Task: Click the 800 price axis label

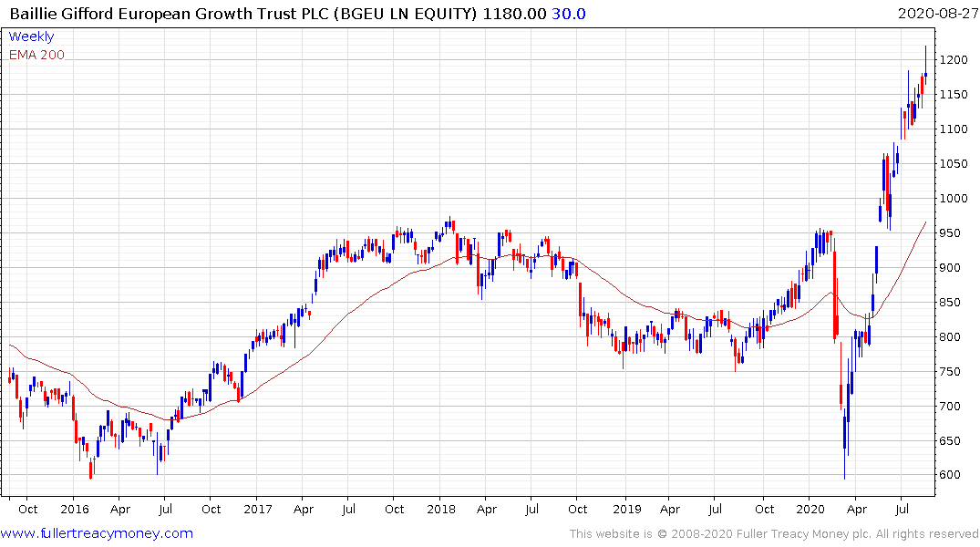Action: click(x=950, y=337)
